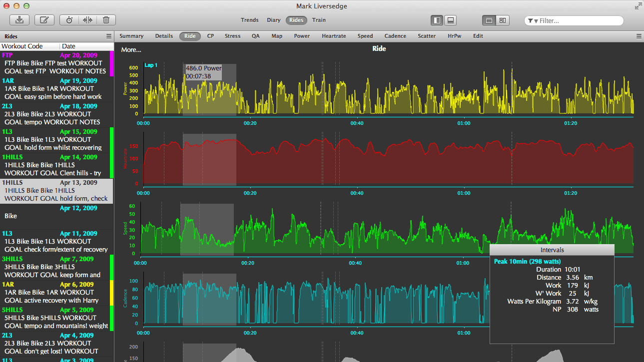Delete the ride using the trash icon
Screen dimensions: 644x362
click(x=106, y=20)
